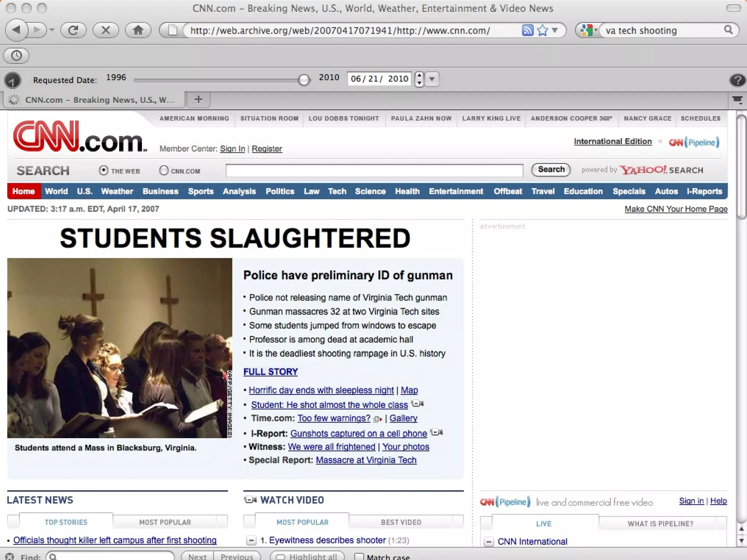Go to the browser home page icon
This screenshot has height=560, width=747.
coord(138,30)
